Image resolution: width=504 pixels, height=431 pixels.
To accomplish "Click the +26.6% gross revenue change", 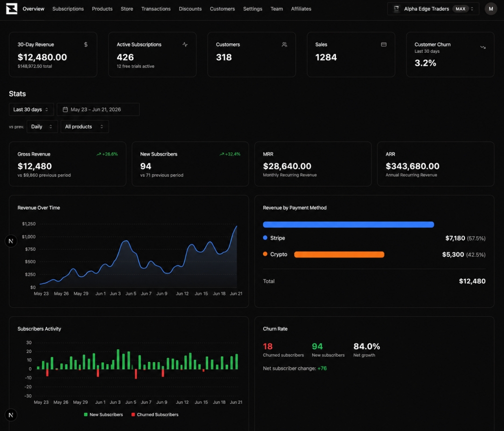I will (110, 155).
